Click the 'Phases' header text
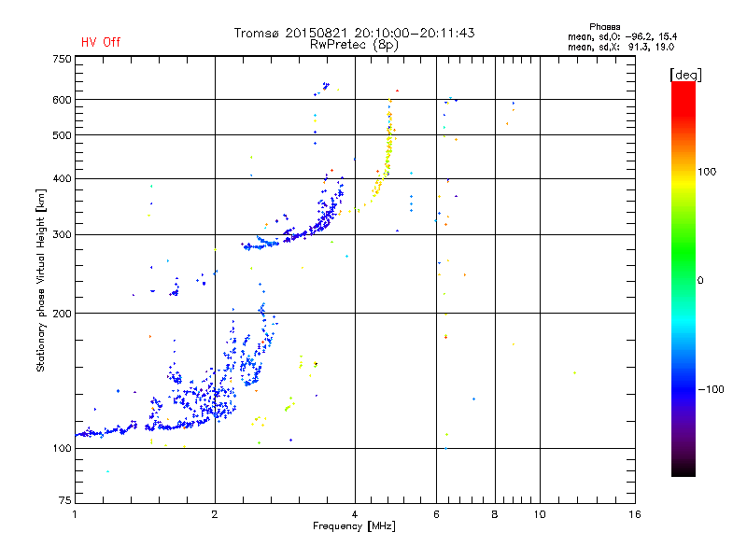 coord(604,27)
